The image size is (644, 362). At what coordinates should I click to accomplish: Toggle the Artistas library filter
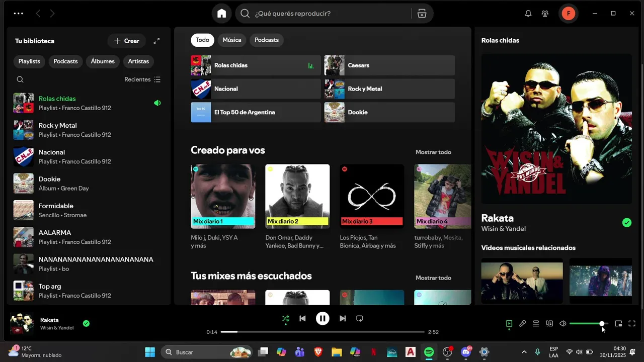click(138, 61)
